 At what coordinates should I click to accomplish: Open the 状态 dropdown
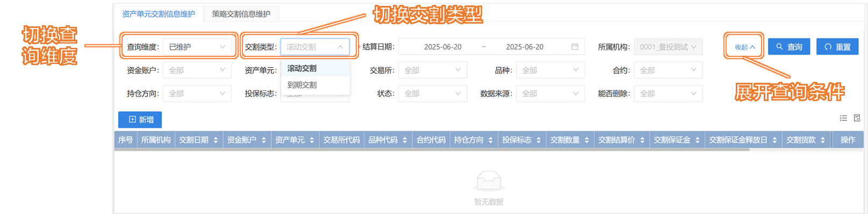pos(433,93)
